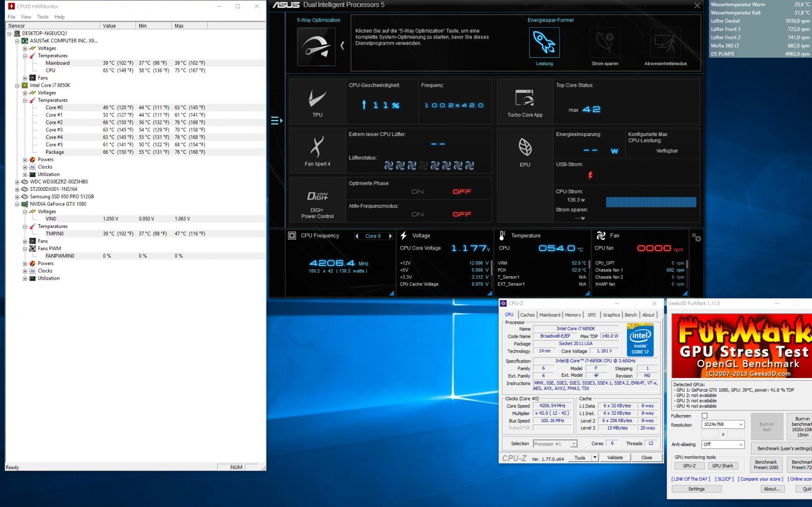Screen dimensions: 812x507
Task: Launch GPU Shark from FurMark
Action: 722,466
